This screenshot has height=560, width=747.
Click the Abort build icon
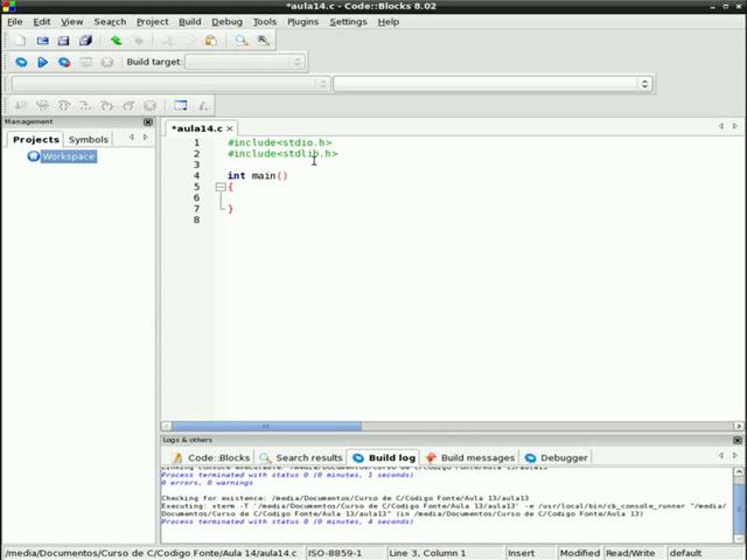coord(107,62)
